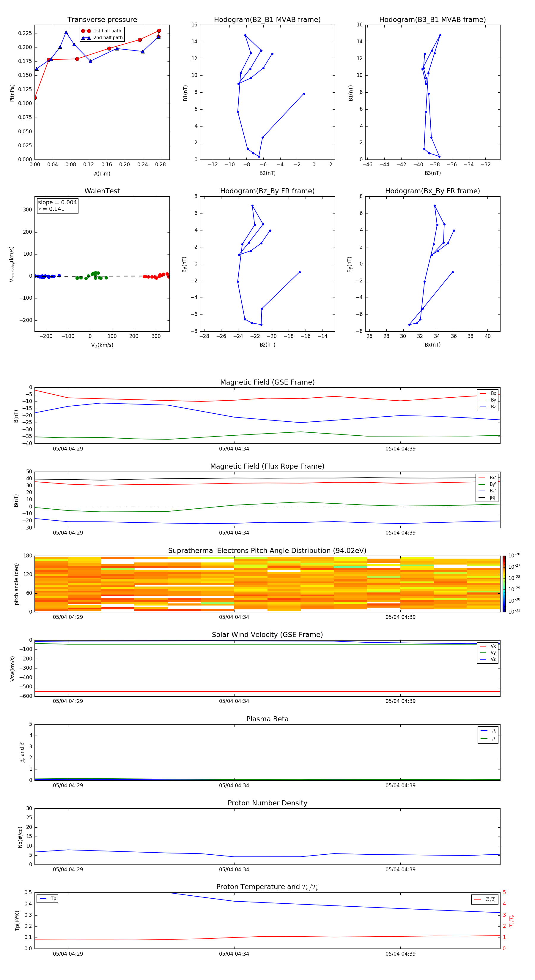Click the highest blue triangle in Transverse pressure
Viewport: 535px width, 980px height.
[66, 32]
